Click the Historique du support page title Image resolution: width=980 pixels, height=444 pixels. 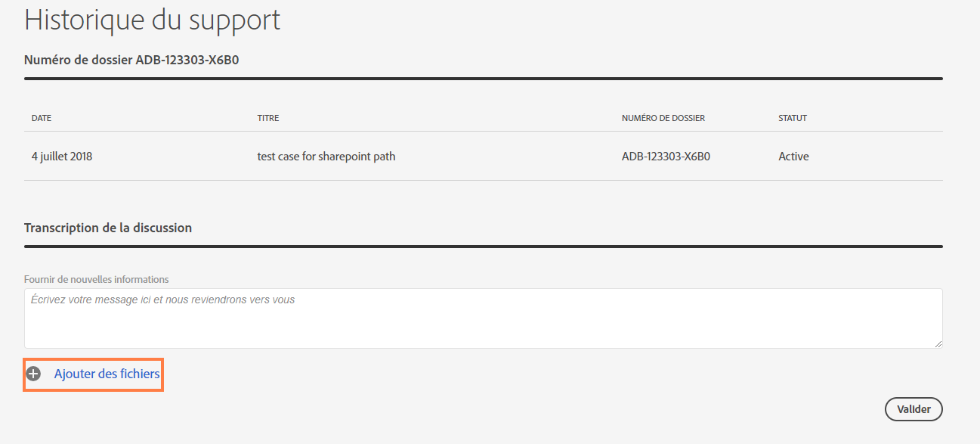[152, 20]
